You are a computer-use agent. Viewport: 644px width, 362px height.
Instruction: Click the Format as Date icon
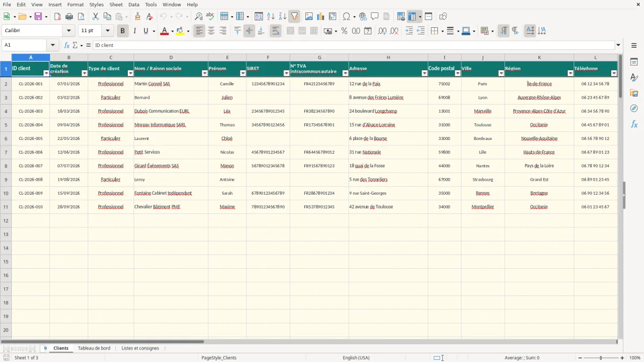click(x=368, y=31)
